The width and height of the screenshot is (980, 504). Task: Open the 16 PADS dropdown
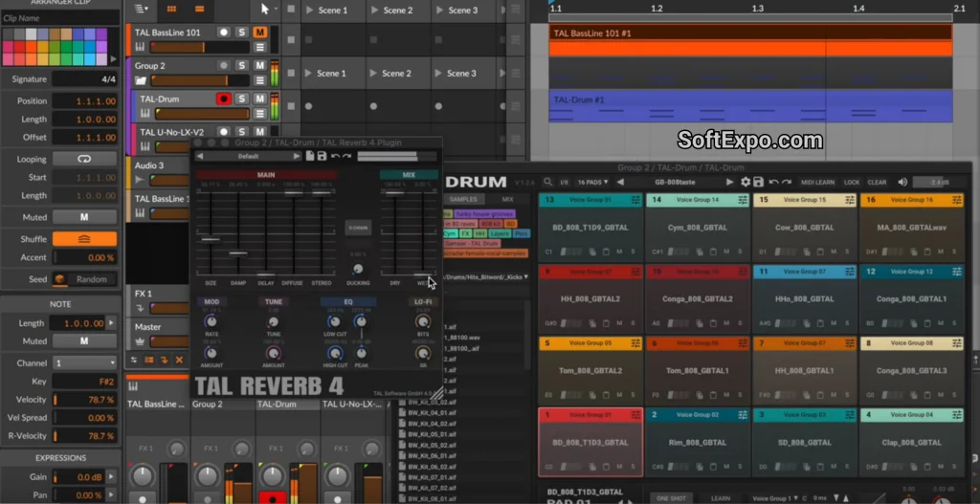[593, 182]
